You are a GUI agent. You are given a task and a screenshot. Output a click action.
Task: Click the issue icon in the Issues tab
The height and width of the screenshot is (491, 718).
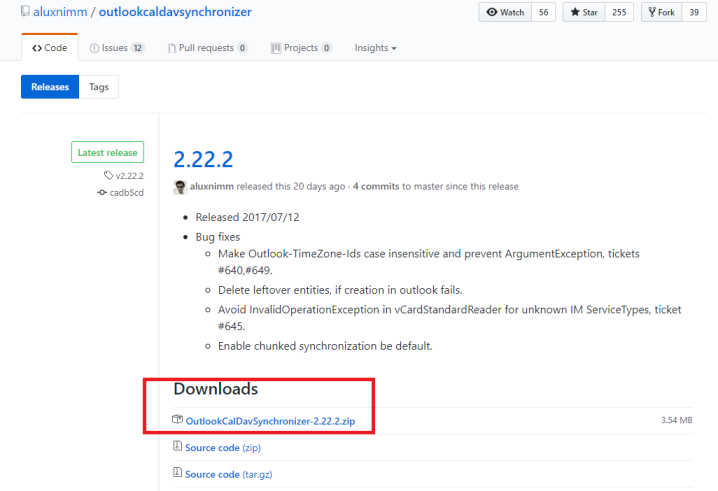point(94,48)
